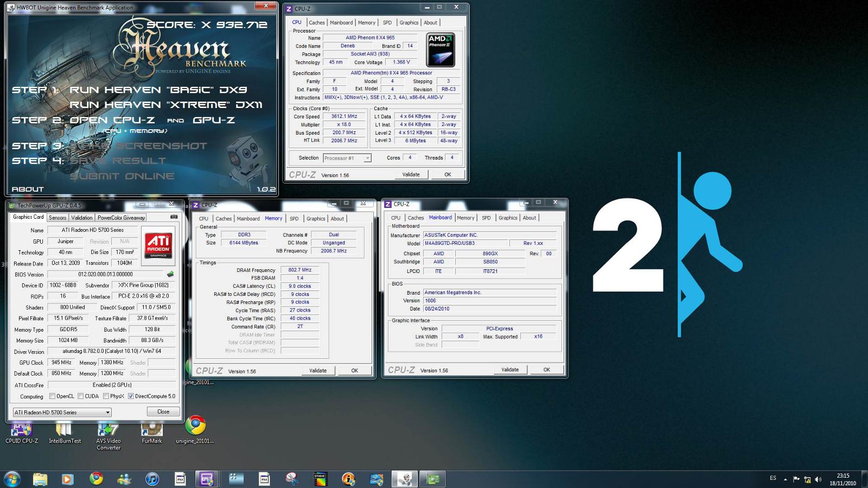Open About tab in Mainboard CPU-Z window
868x488 pixels.
tap(529, 218)
